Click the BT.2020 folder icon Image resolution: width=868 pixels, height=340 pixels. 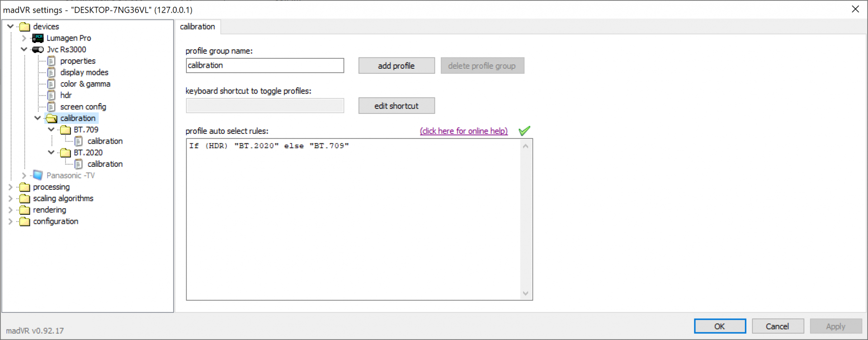point(66,153)
